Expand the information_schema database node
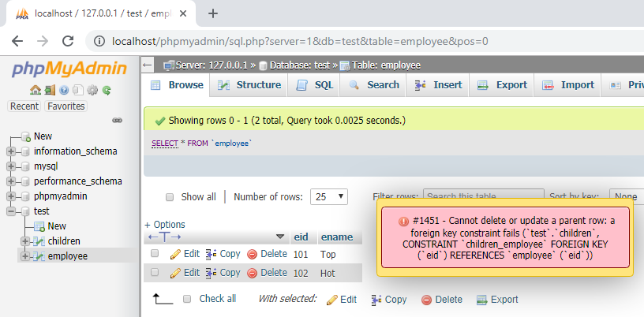The height and width of the screenshot is (317, 644). (x=11, y=151)
